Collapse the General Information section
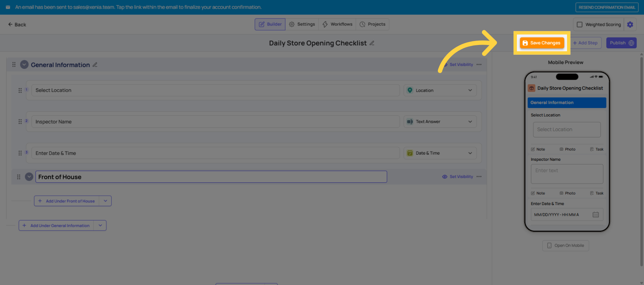The height and width of the screenshot is (285, 644). pos(24,64)
